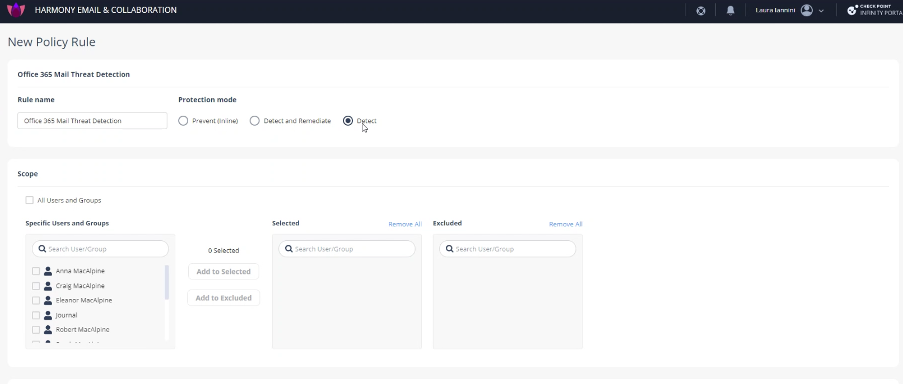Click the user icon beside Craig MacAlpine
Screen dimensions: 904x384
click(48, 286)
